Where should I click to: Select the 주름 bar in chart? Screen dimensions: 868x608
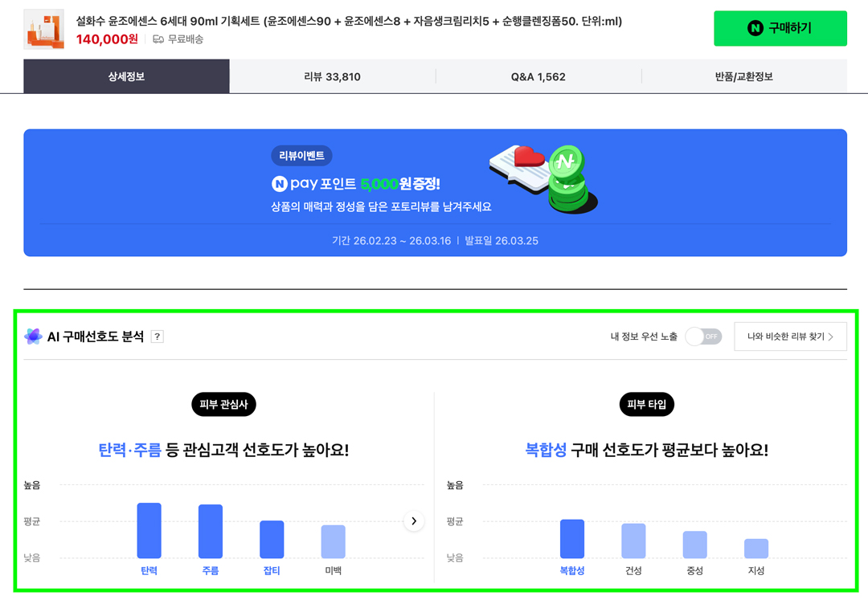[x=211, y=532]
